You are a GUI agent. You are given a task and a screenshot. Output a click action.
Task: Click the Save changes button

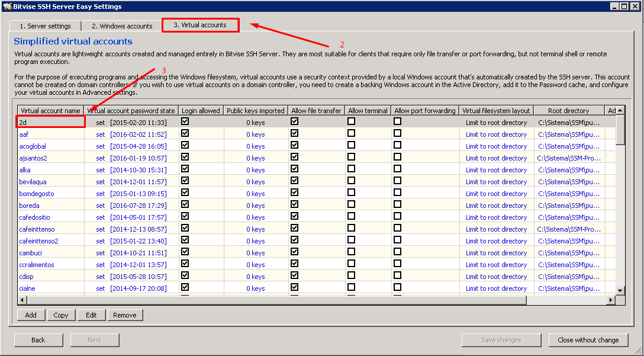[501, 340]
